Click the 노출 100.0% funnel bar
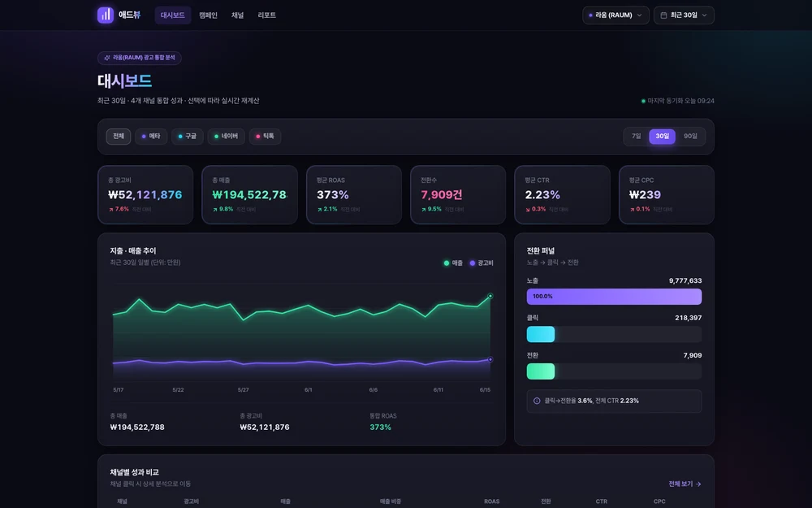Image resolution: width=812 pixels, height=508 pixels. tap(614, 297)
